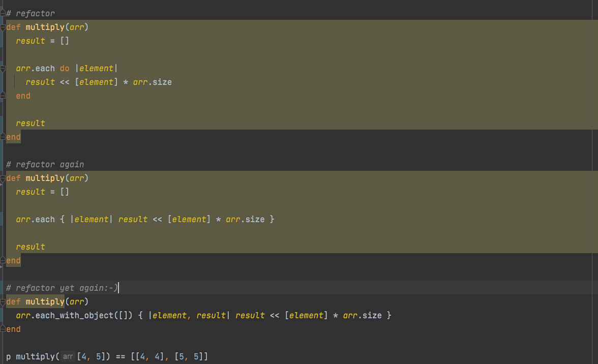Image resolution: width=598 pixels, height=364 pixels.
Task: Click the do keyword in the first method
Action: [x=65, y=68]
